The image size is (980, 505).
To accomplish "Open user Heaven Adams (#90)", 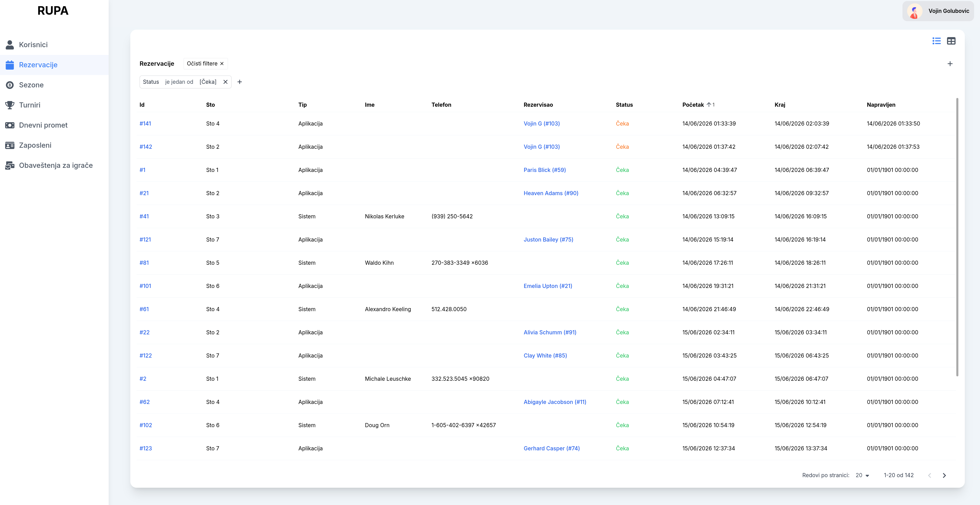I will click(x=551, y=193).
